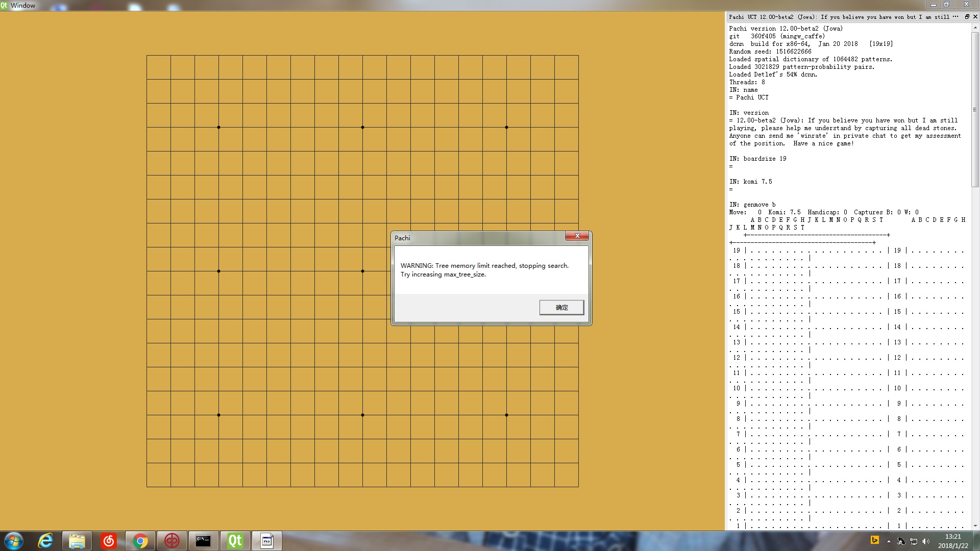Switch to the Qt application in taskbar
The width and height of the screenshot is (980, 551).
(235, 541)
